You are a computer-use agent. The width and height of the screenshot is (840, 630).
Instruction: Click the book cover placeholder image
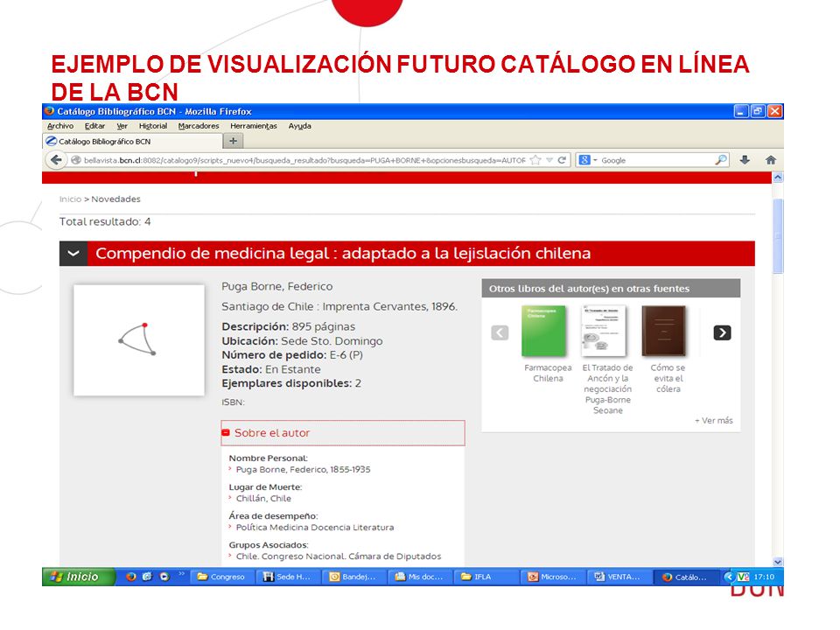coord(139,340)
